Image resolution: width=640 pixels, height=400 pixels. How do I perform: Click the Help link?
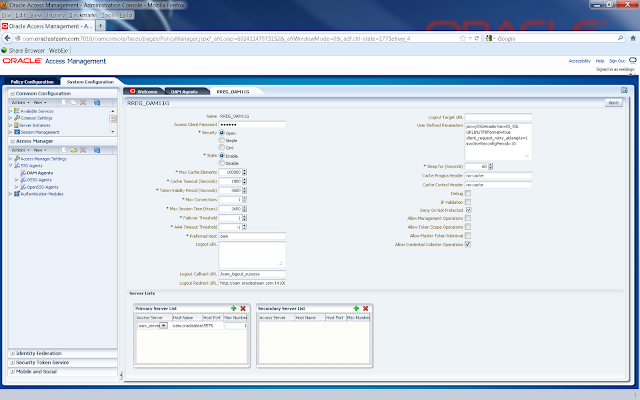(600, 61)
